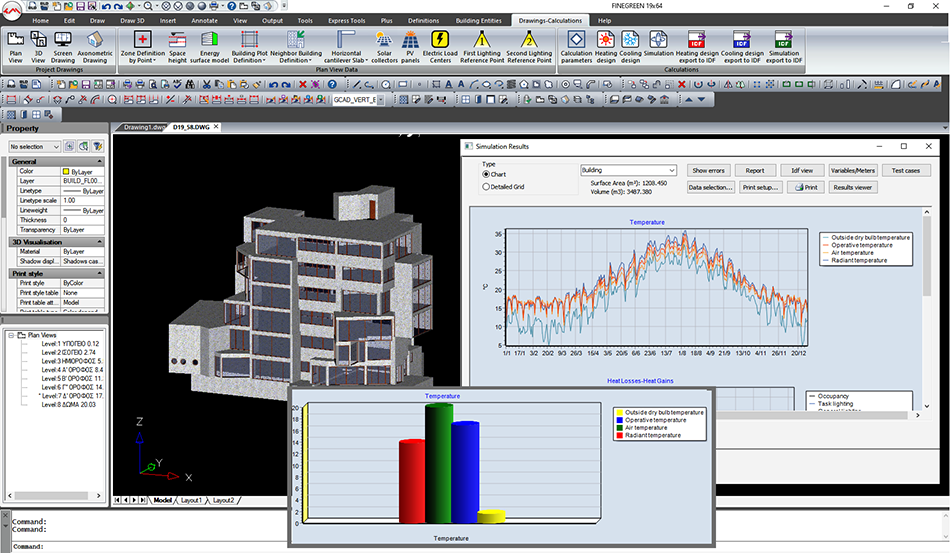Select Horizontal cantilever Slab tool

click(x=346, y=47)
